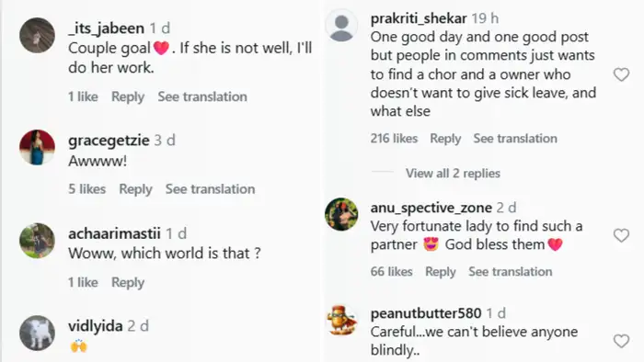See translation of prakriti_shekar's comment
The image size is (644, 362).
coord(515,139)
